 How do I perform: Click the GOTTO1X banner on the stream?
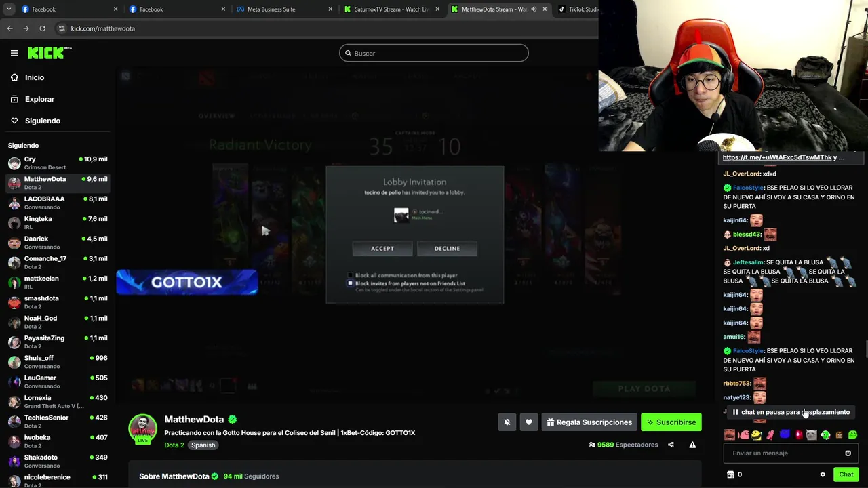click(x=186, y=282)
